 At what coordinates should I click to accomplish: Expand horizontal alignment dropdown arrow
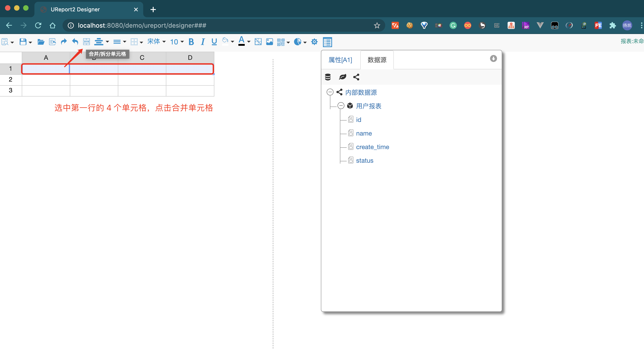[x=107, y=42]
